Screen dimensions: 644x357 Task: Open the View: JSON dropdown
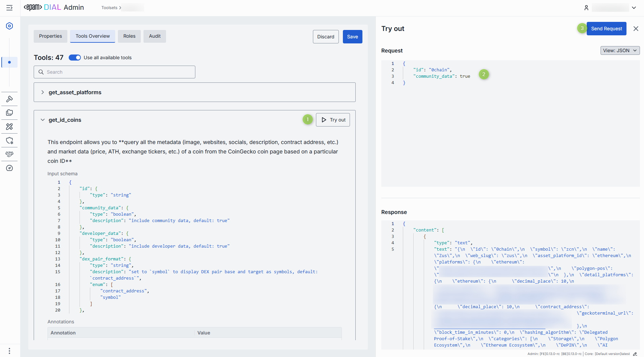pyautogui.click(x=620, y=50)
